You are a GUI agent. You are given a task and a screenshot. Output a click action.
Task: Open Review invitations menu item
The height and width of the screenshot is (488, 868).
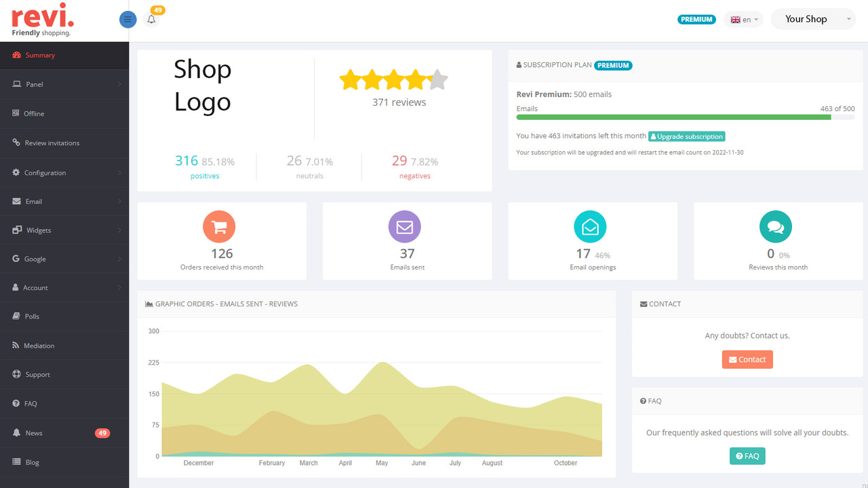(64, 142)
